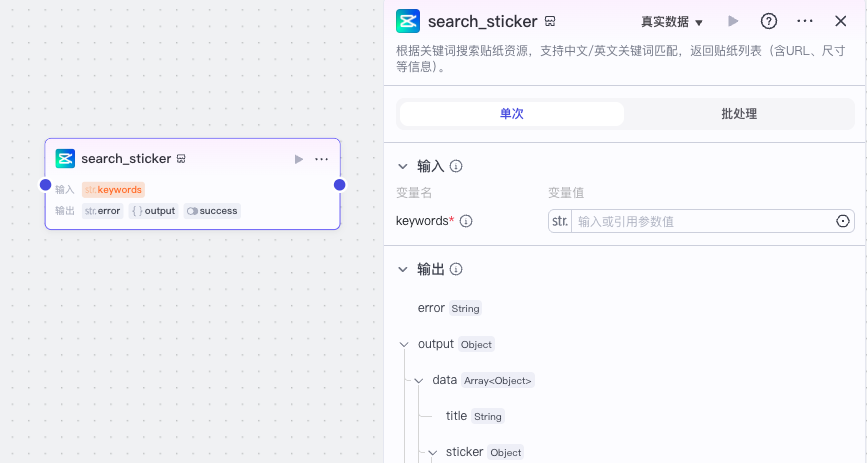Select the error String output row
This screenshot has width=867, height=463.
(x=450, y=308)
